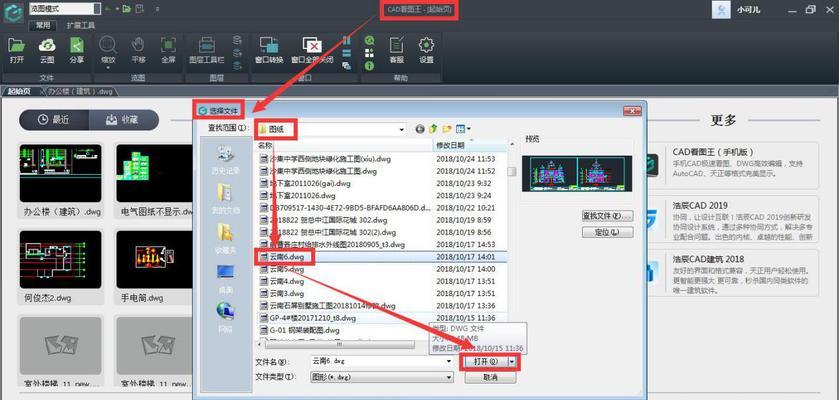Viewport: 839px width, 400px height.
Task: Click the green refresh icon in 帮助 group
Action: pos(369,40)
